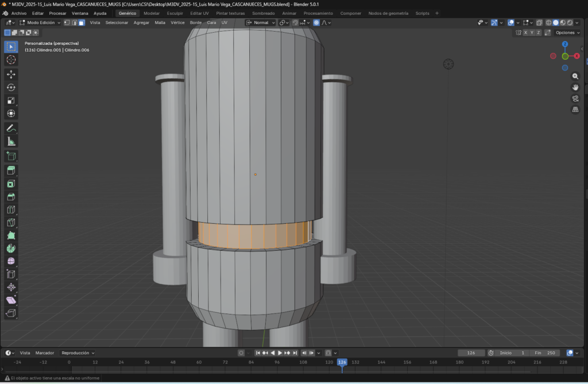The height and width of the screenshot is (384, 588).
Task: Click the Marcador timeline menu
Action: (44, 353)
